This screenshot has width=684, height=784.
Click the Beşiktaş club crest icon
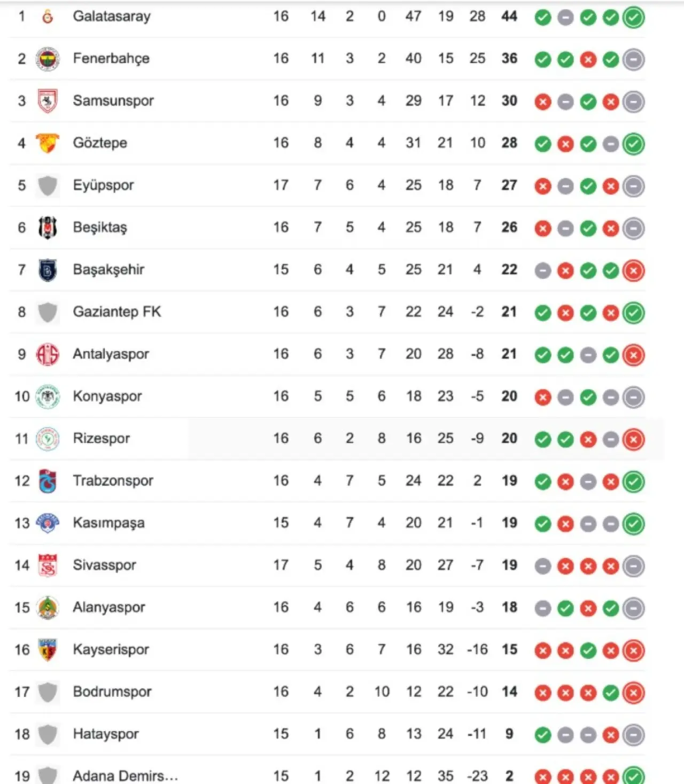(48, 228)
